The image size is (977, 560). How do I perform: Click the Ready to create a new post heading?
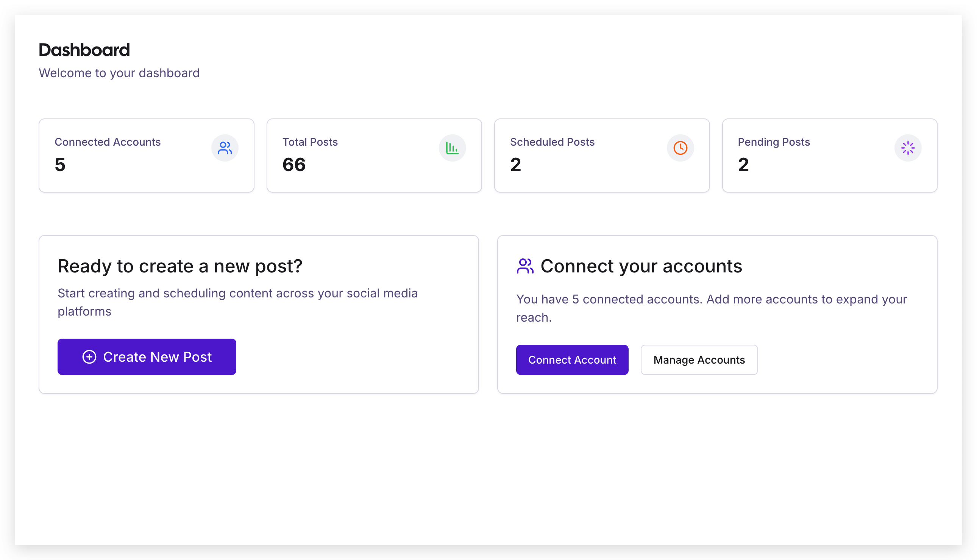click(x=180, y=266)
